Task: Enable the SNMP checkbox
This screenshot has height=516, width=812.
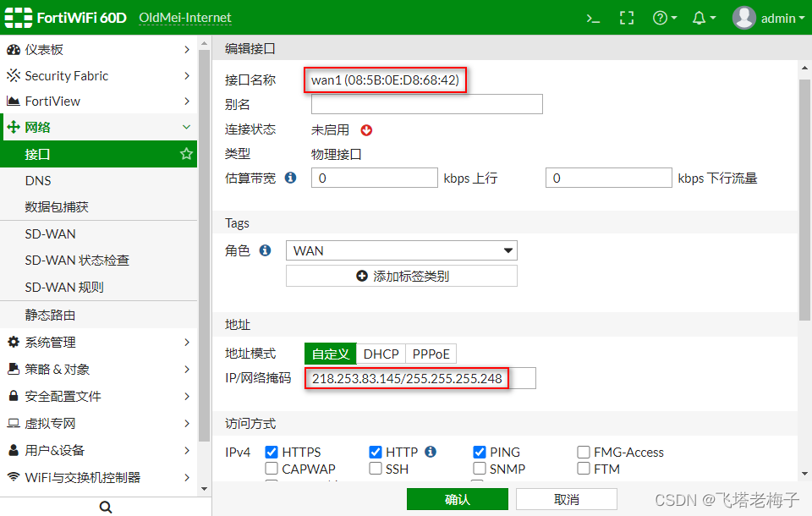Action: tap(480, 469)
